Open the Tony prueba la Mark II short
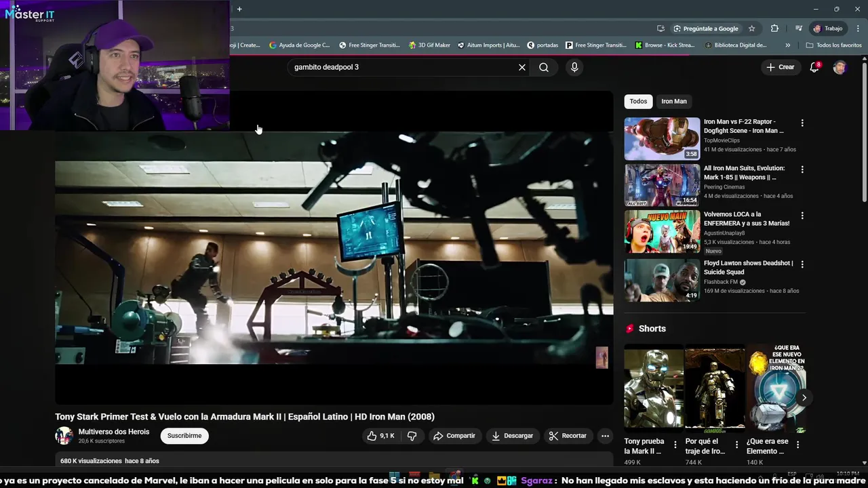Screen dimensions: 868x488 pyautogui.click(x=654, y=388)
